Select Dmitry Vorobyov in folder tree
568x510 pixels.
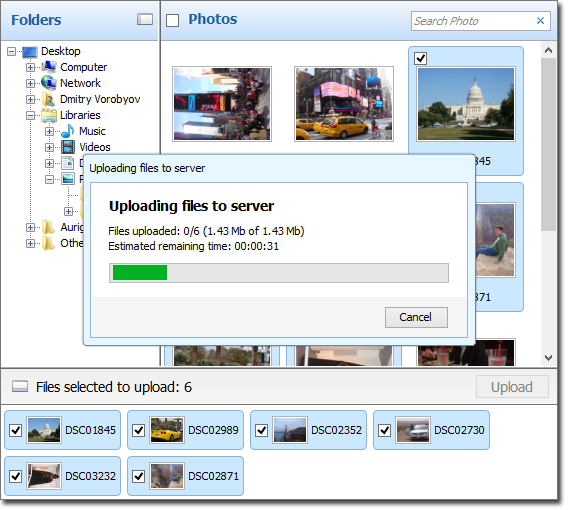100,99
